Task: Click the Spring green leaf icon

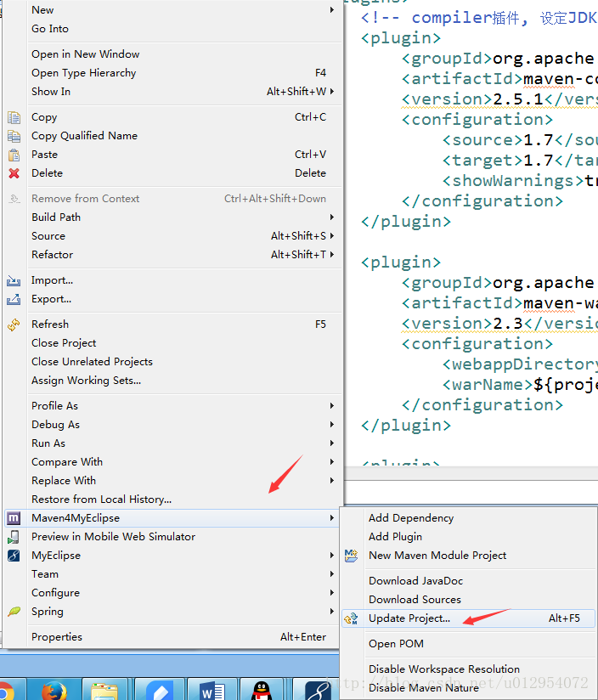Action: pos(14,612)
